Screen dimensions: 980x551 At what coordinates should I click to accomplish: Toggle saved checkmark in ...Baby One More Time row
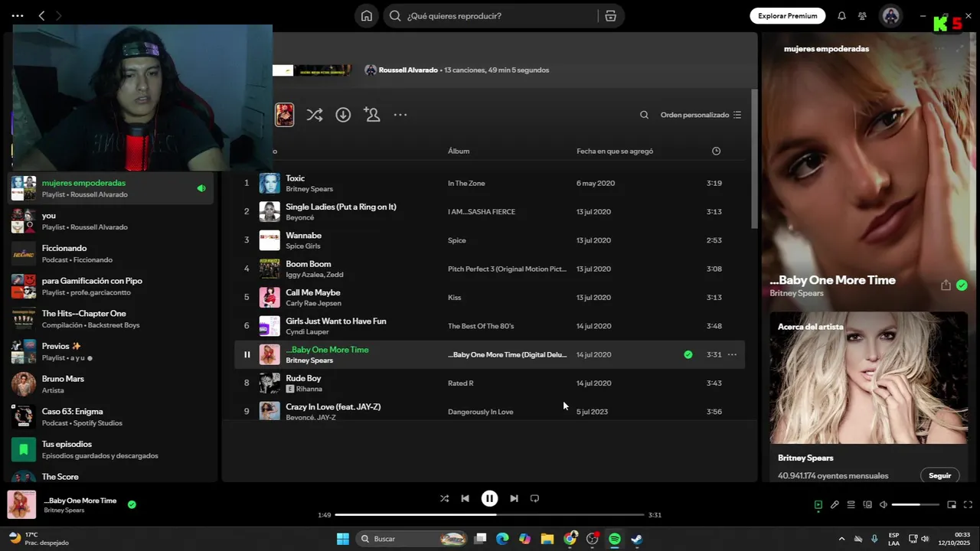(x=688, y=354)
